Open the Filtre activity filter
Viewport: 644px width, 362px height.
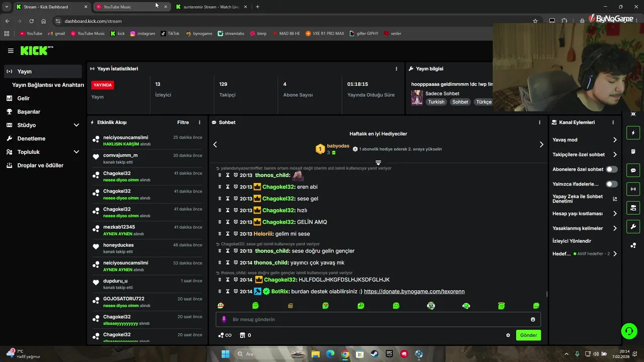(183, 122)
